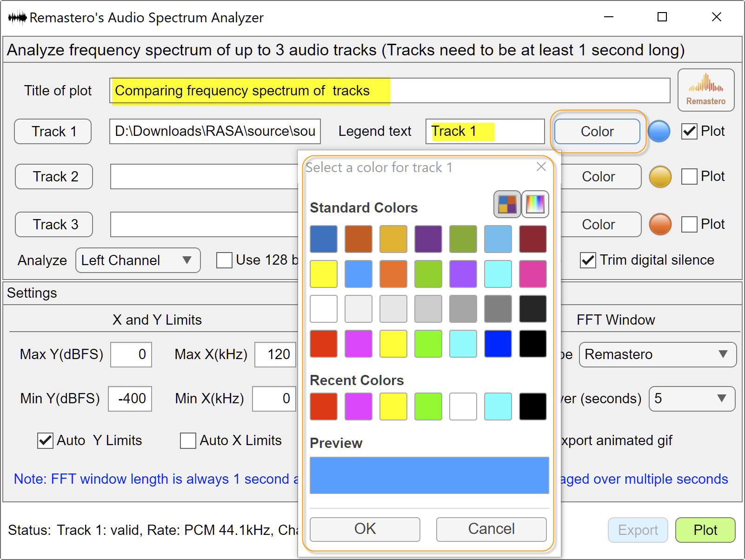The image size is (745, 560).
Task: Select medium gray swatch in grayscale row
Action: (x=463, y=309)
